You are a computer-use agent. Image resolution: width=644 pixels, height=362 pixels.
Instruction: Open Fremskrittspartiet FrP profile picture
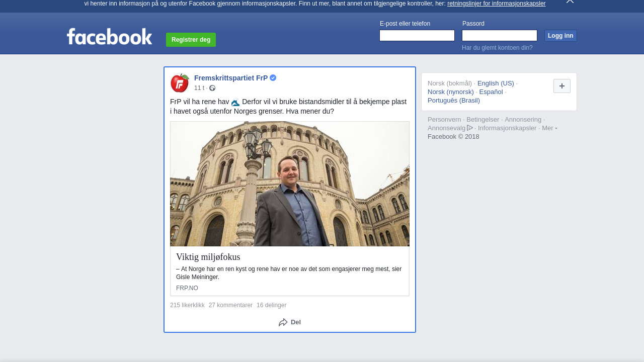click(180, 83)
